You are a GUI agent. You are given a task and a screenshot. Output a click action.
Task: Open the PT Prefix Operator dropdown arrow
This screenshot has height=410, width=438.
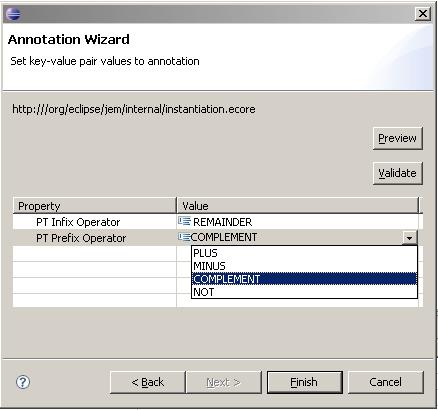409,238
